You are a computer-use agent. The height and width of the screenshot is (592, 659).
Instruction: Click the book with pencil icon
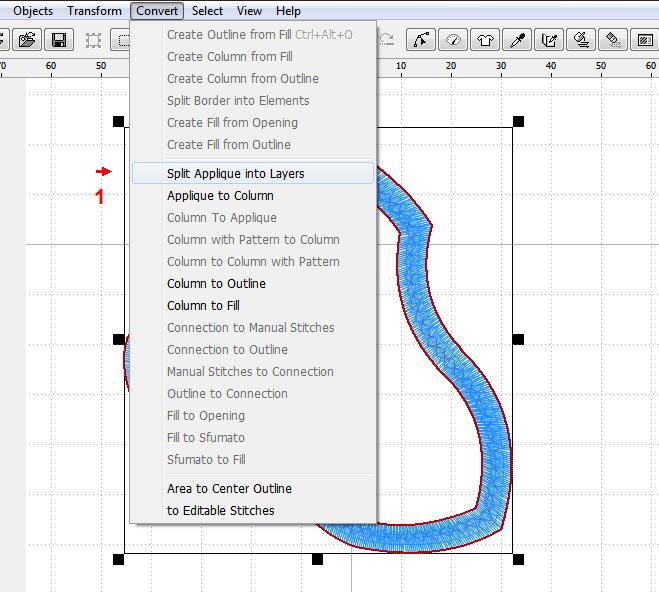click(549, 41)
